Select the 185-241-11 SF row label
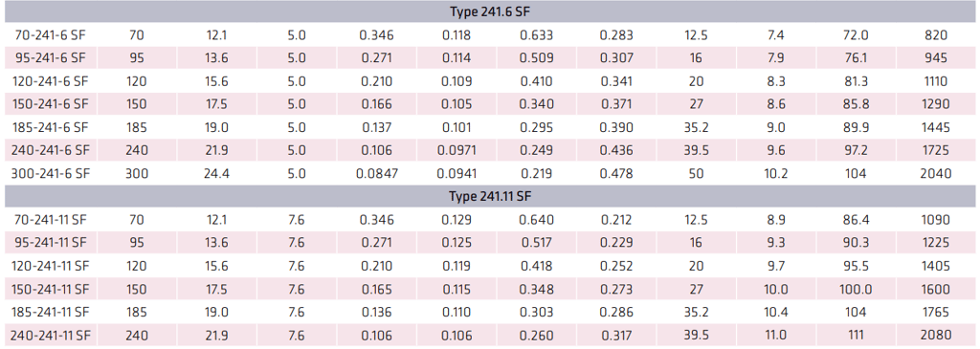Image resolution: width=980 pixels, height=349 pixels. 50,312
